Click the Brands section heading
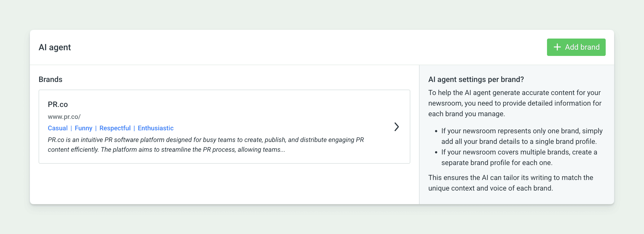 click(51, 79)
